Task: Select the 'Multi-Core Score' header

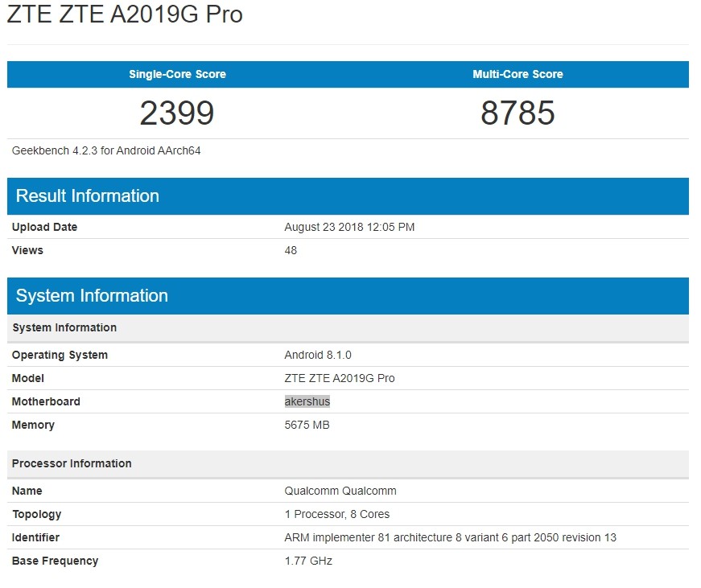Action: 518,74
